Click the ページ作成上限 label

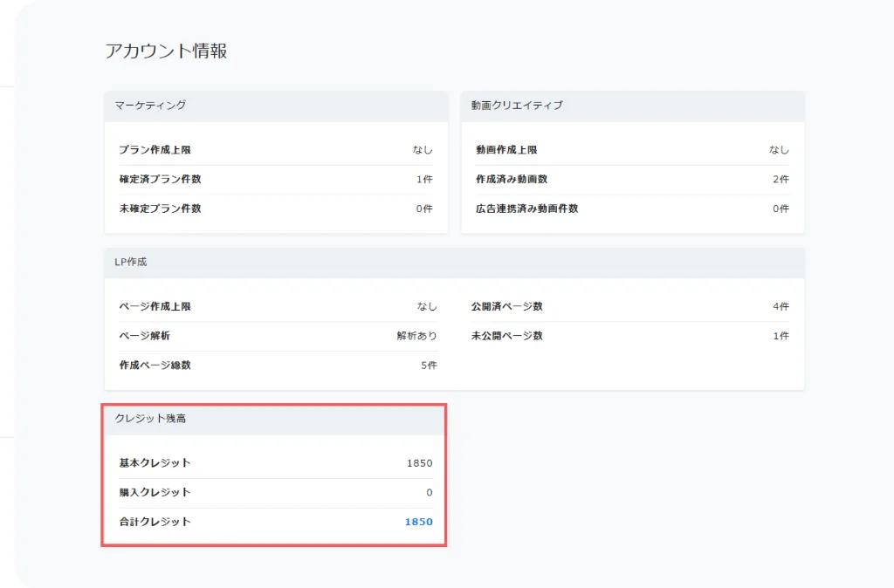click(155, 307)
